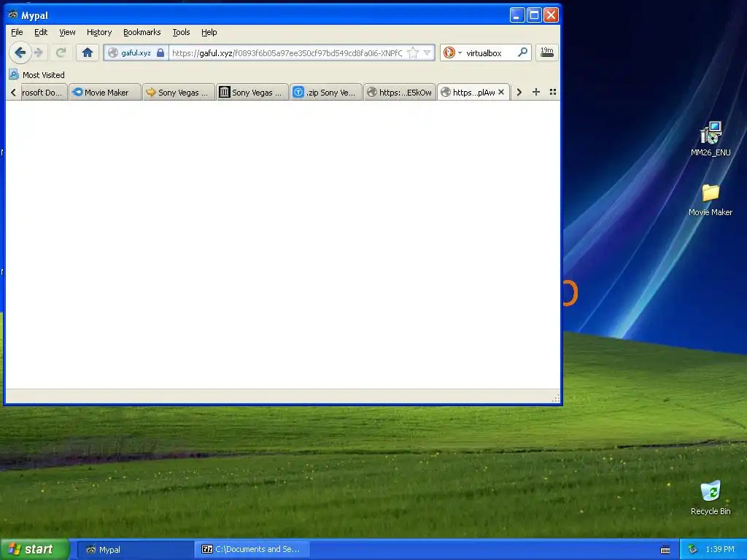The image size is (747, 560).
Task: Select the MM26_ENU installer desktop icon
Action: click(x=711, y=139)
